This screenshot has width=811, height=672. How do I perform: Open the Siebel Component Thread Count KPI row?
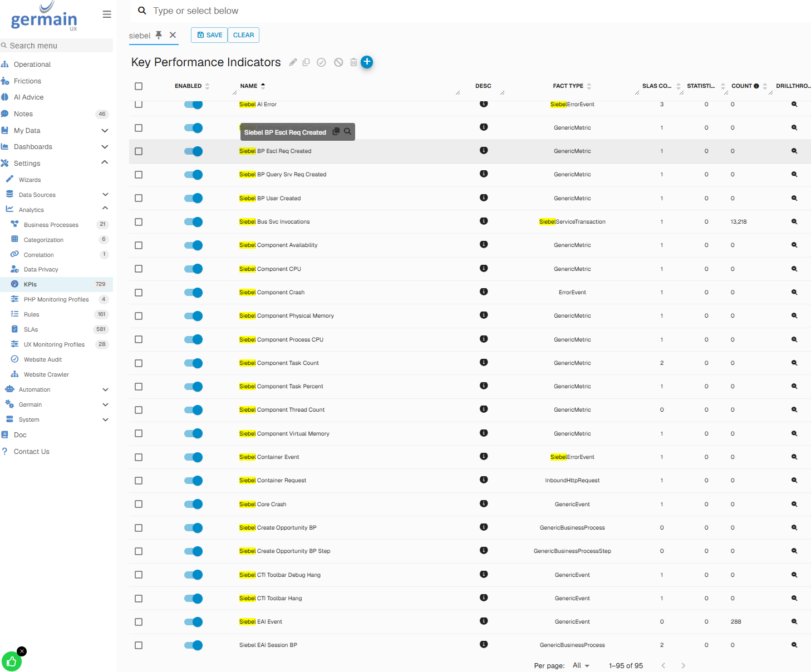[470, 410]
